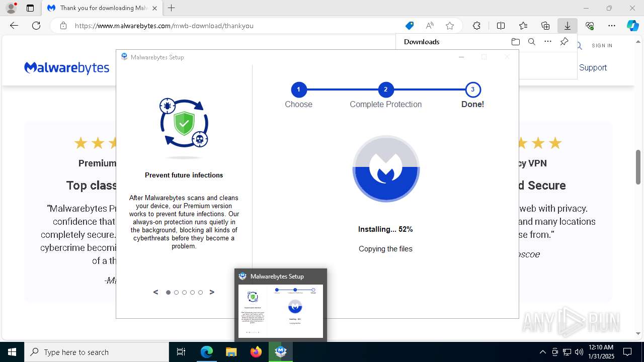
Task: Click SIGN IN link on website
Action: tap(602, 45)
